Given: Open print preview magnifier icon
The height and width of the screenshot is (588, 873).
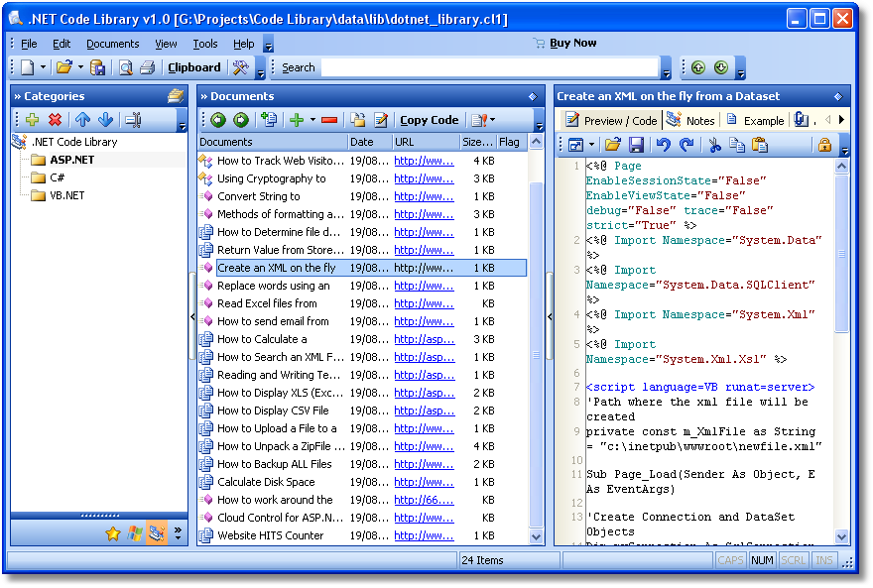Looking at the screenshot, I should [126, 67].
